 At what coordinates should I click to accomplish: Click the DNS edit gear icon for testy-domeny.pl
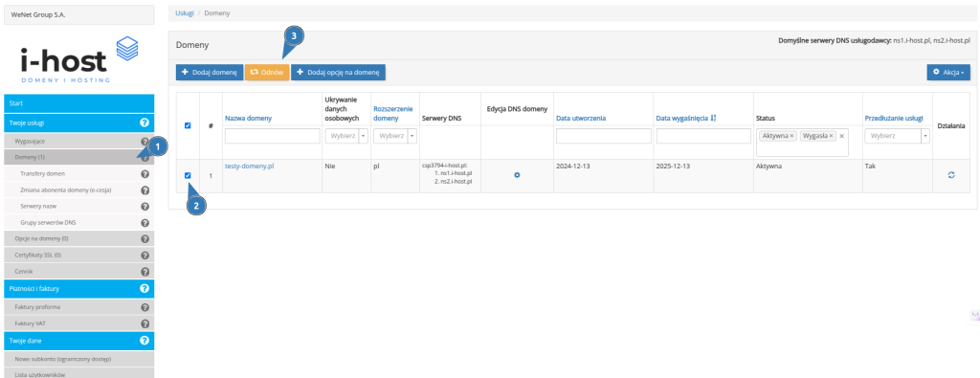(517, 175)
